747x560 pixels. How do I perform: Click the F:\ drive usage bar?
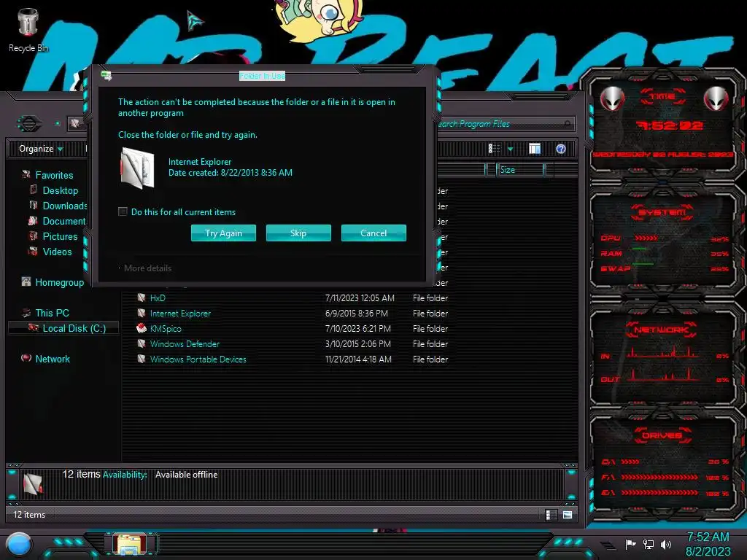659,477
